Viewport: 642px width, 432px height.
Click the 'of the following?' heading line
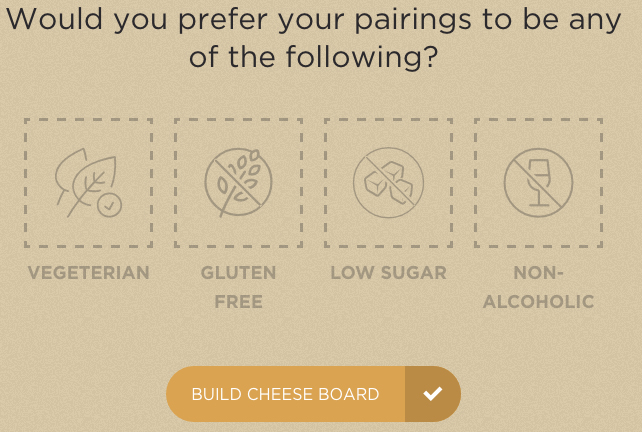[314, 58]
